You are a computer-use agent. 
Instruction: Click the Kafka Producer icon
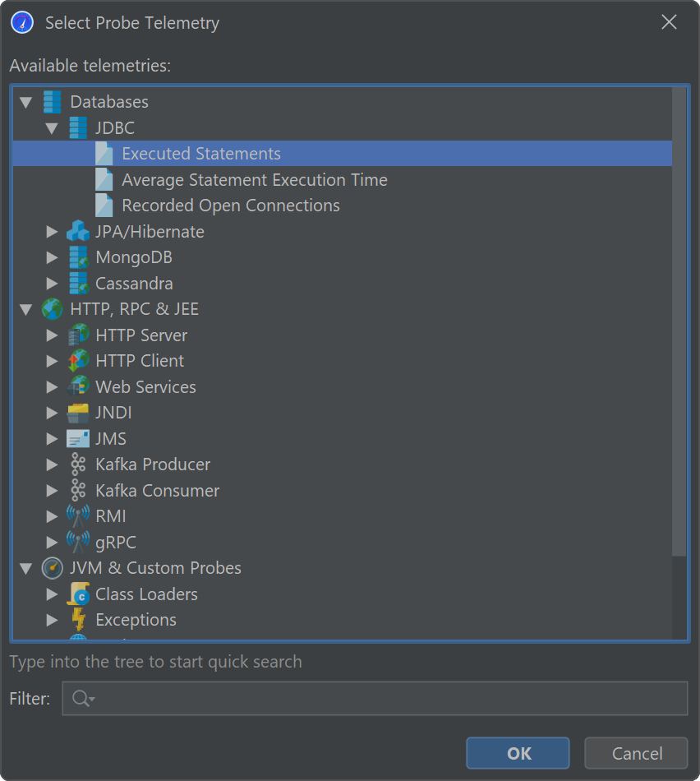click(78, 464)
